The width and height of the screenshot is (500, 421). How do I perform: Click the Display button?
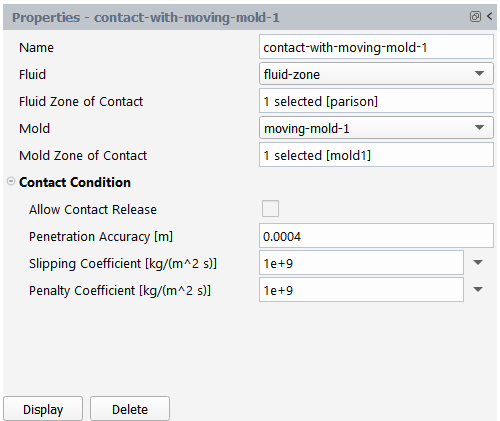pos(43,409)
